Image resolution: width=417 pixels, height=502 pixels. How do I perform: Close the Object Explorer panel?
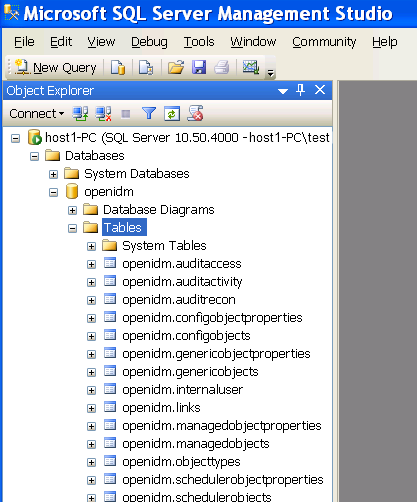[320, 90]
